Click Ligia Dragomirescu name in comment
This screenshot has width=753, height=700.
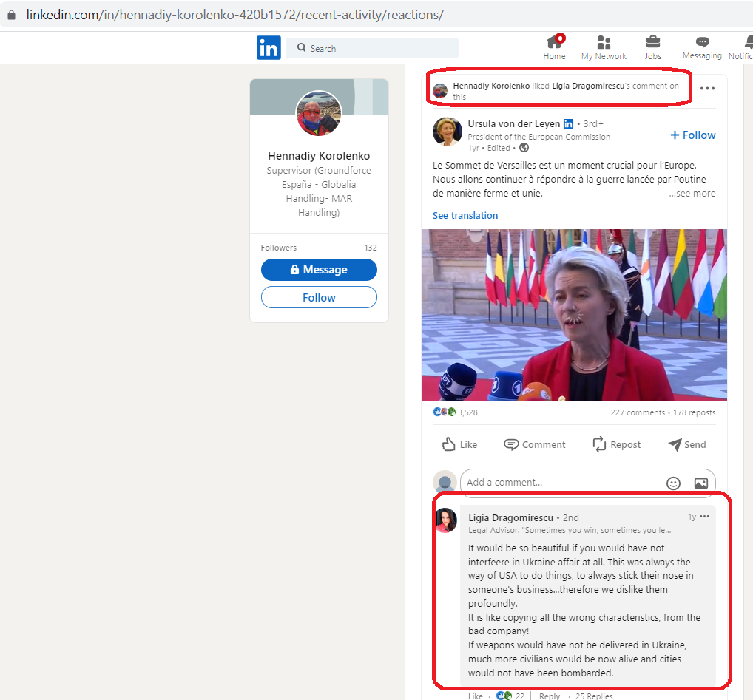pos(510,517)
